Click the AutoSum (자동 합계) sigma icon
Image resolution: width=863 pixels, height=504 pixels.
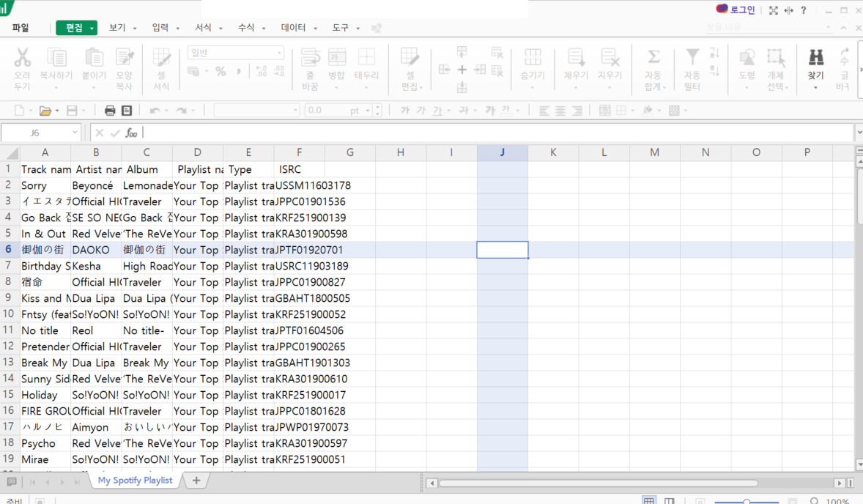click(x=653, y=57)
